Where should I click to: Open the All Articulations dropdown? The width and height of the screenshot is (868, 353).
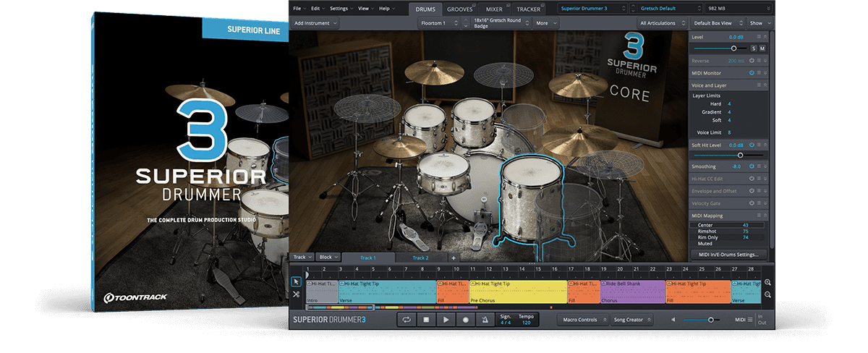click(x=662, y=23)
